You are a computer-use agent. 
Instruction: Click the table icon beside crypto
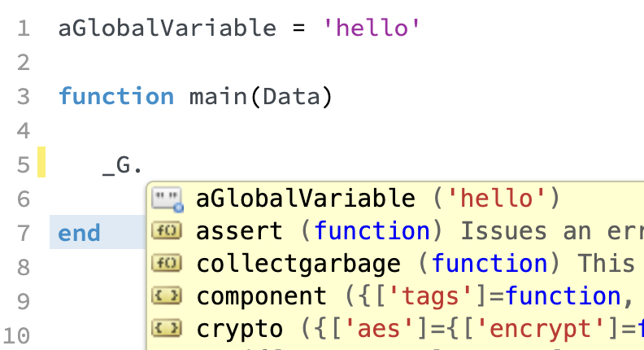pos(167,328)
